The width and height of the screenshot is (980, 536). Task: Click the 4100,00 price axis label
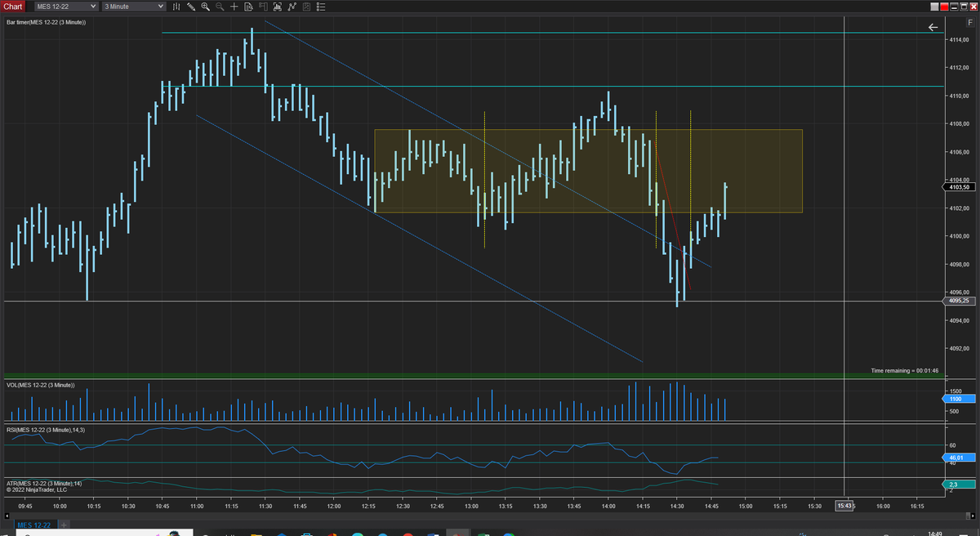[x=959, y=236]
